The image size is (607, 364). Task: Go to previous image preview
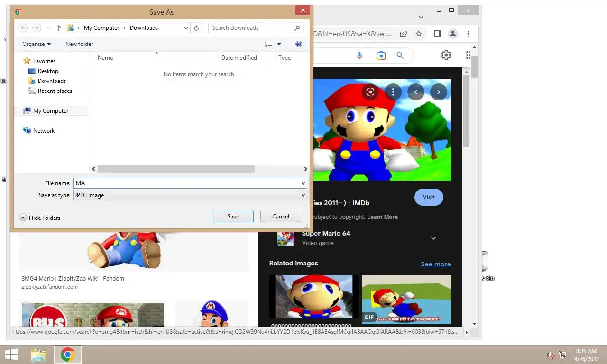click(x=416, y=92)
